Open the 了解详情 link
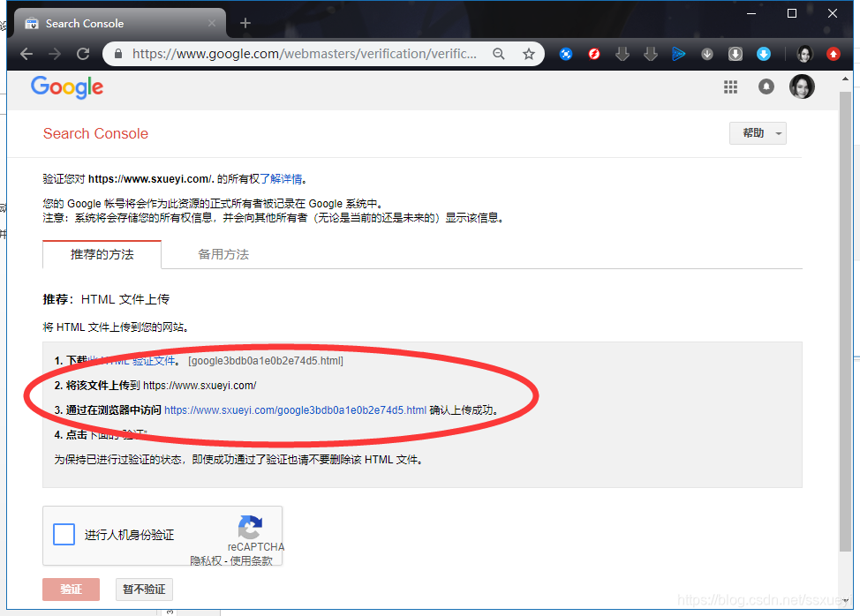The image size is (860, 616). click(281, 178)
